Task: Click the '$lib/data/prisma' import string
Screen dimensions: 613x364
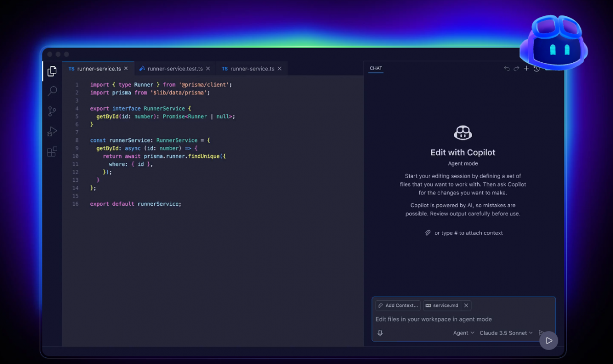Action: tap(180, 93)
